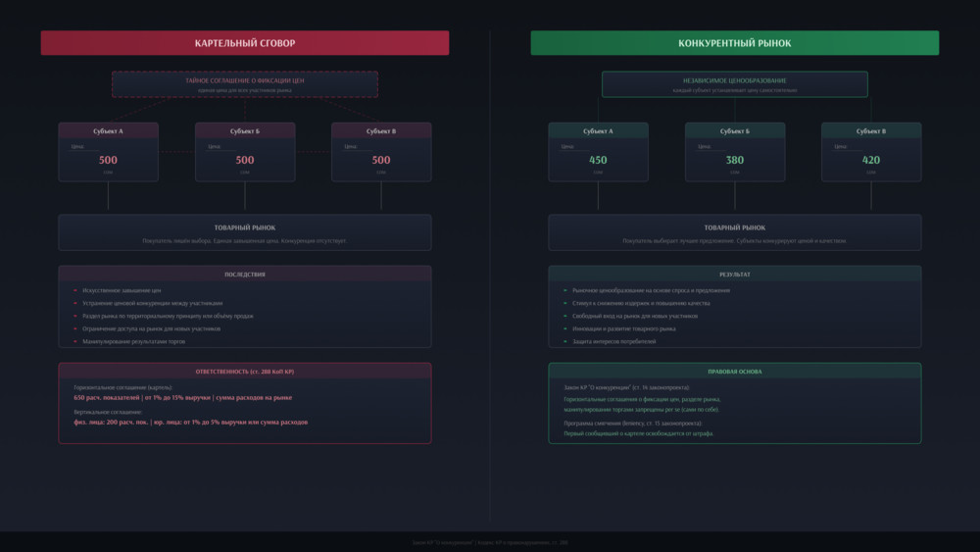Click the red КАРТЕЛЬНЫЙ СГОВОР header banner
Screen dimensions: 980x552
point(245,43)
